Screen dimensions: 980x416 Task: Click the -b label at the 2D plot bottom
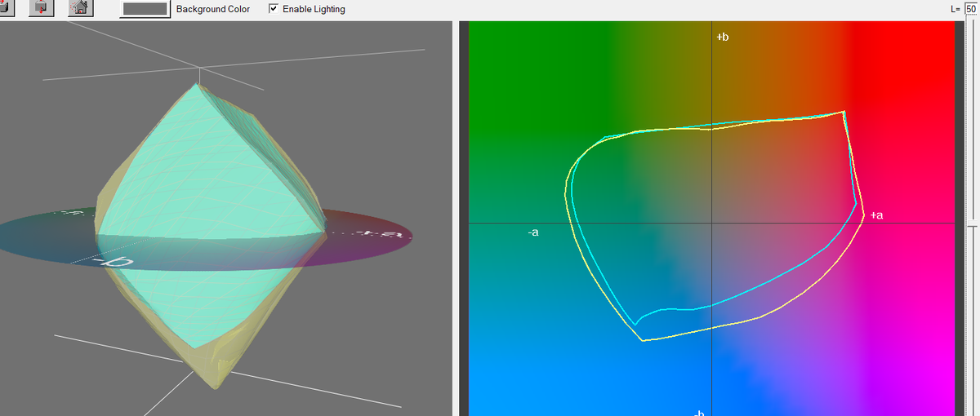point(698,411)
